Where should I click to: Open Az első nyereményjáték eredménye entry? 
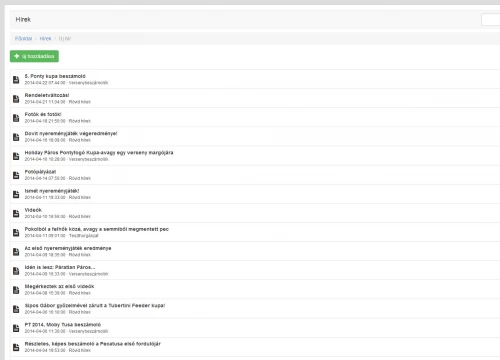[68, 248]
